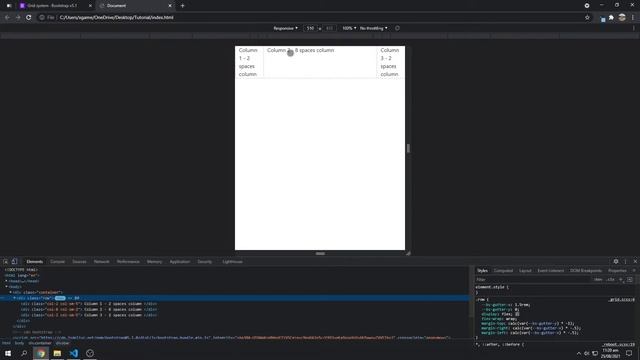
Task: Switch to the Sources tab
Action: click(x=80, y=262)
